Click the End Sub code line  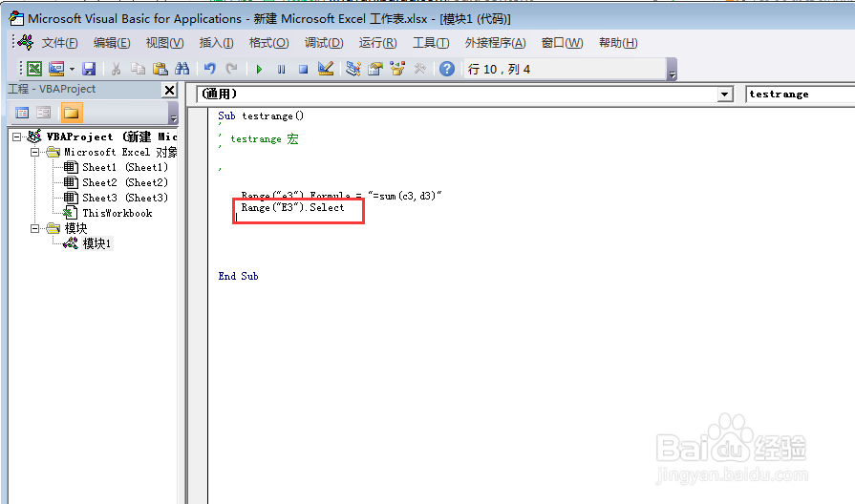(238, 276)
